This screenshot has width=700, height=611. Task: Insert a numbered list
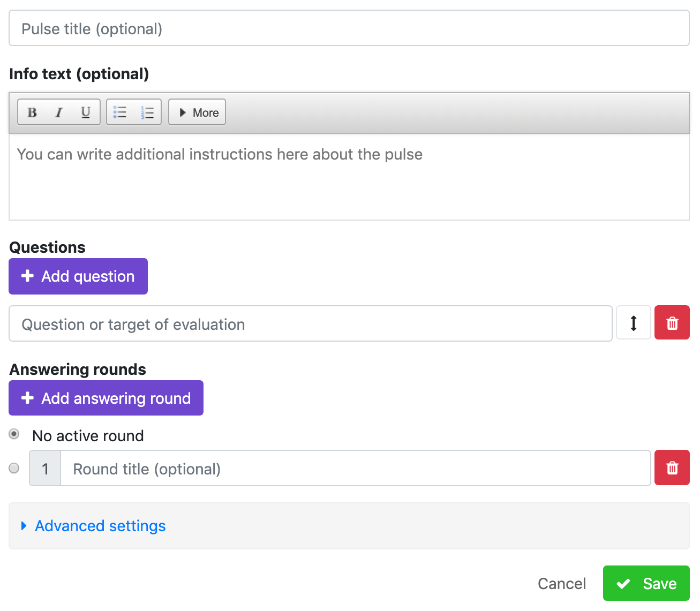pyautogui.click(x=147, y=112)
